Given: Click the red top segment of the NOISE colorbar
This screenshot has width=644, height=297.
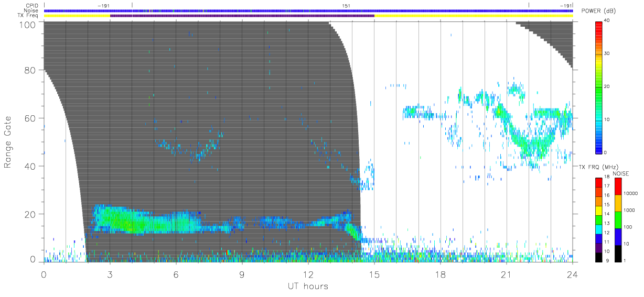Looking at the screenshot, I should pyautogui.click(x=617, y=186).
